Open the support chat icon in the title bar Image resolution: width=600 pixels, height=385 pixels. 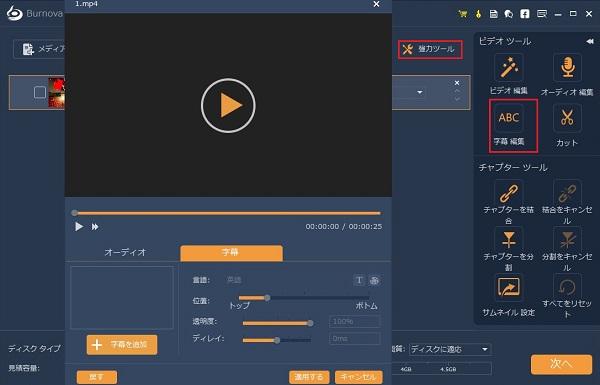(x=509, y=14)
